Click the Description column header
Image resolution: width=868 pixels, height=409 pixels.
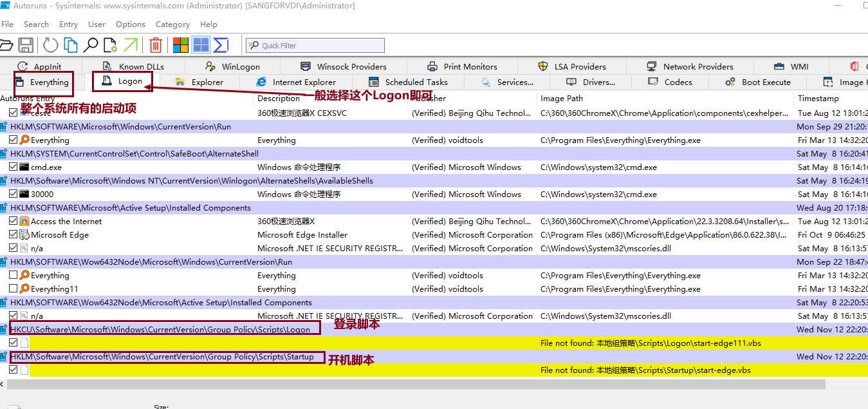[x=279, y=99]
